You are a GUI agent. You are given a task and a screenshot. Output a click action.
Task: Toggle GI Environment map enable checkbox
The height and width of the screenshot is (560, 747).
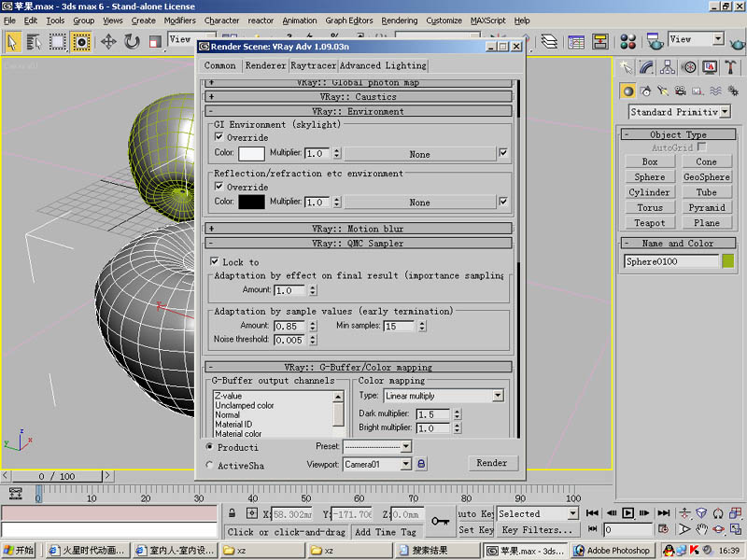tap(503, 153)
